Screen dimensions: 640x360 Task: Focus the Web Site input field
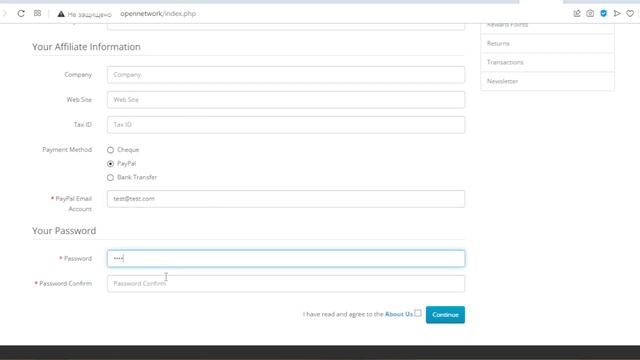pos(286,100)
